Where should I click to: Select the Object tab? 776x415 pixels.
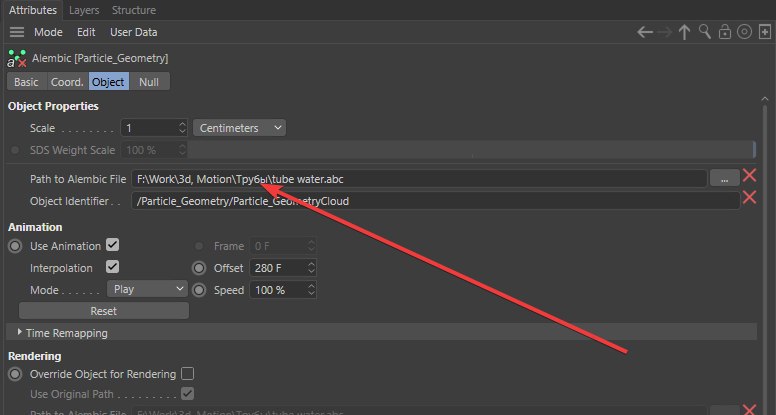[x=108, y=82]
